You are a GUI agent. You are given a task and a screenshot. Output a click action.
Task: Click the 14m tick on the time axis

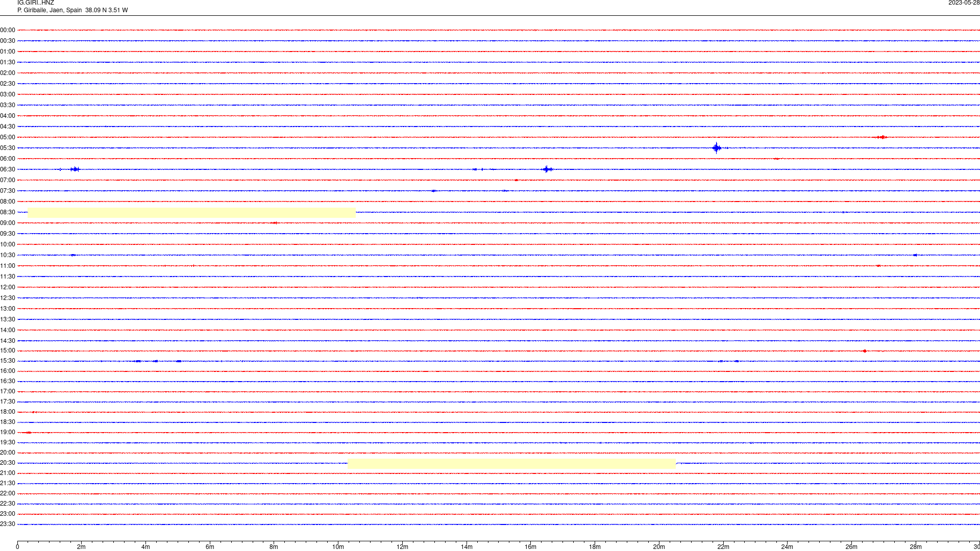pyautogui.click(x=467, y=546)
